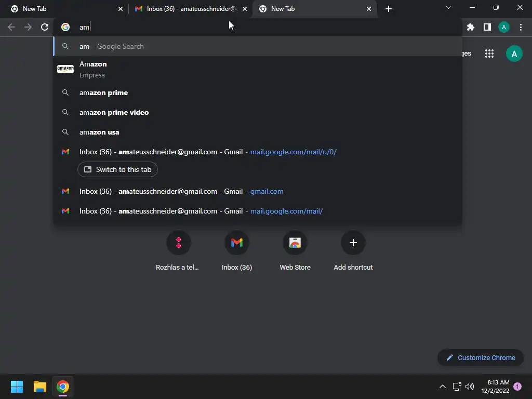Viewport: 532px width, 399px height.
Task: Select Inbox suggestion ending mail.google.com/mail/
Action: click(258, 211)
